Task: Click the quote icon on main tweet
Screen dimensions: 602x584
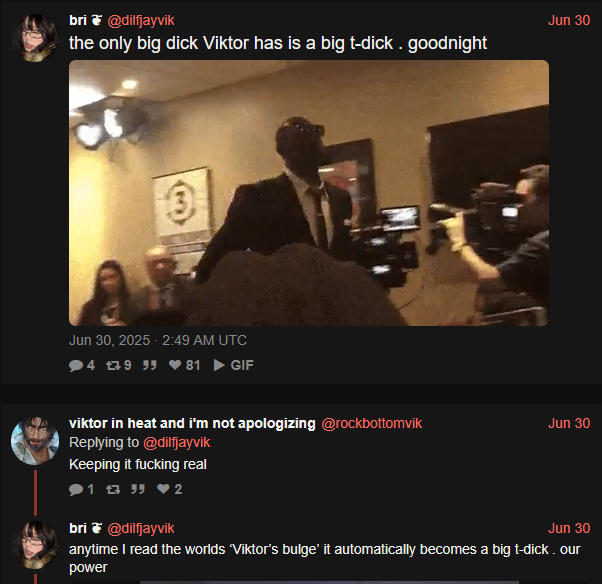Action: (150, 365)
